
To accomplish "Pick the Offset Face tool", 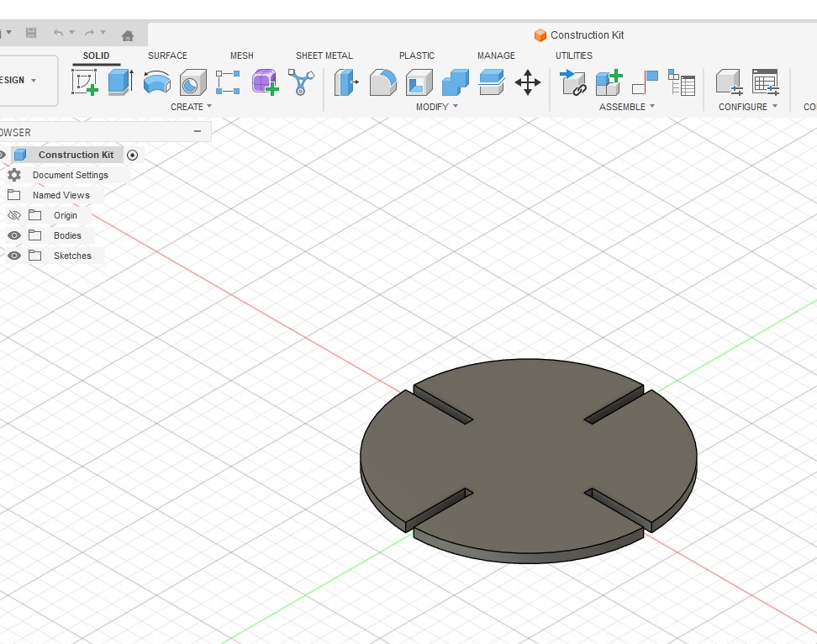I will [492, 82].
